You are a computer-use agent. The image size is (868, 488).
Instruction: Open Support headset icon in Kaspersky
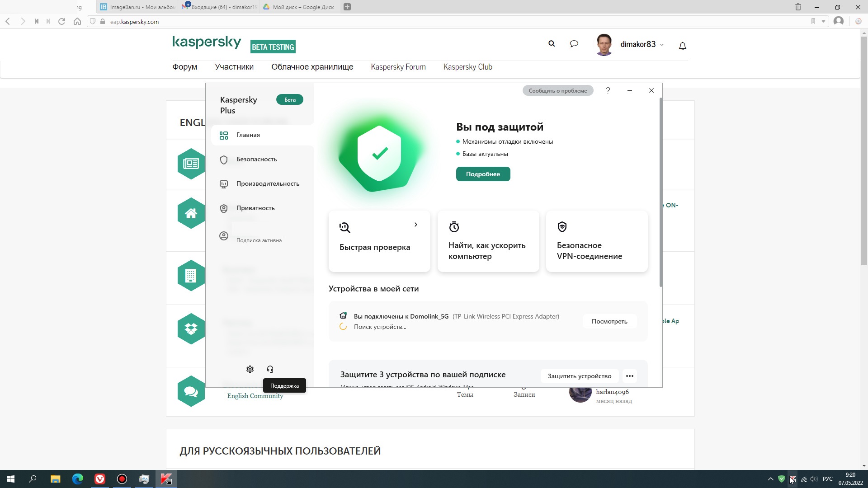pyautogui.click(x=270, y=369)
